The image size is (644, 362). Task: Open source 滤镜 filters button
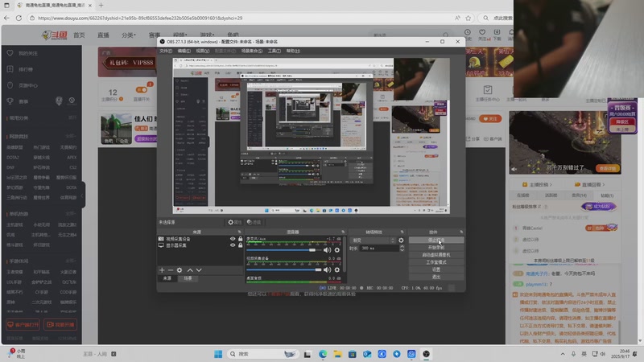[254, 222]
